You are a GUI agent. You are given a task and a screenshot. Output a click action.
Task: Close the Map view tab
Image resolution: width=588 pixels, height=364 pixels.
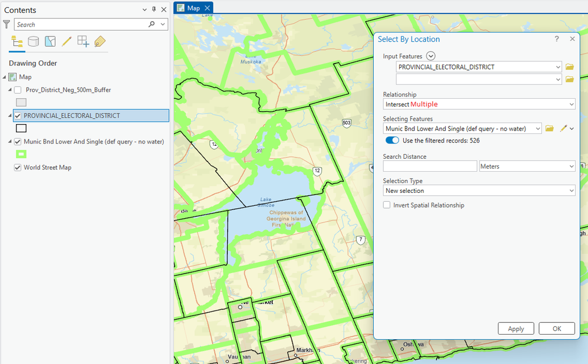207,8
